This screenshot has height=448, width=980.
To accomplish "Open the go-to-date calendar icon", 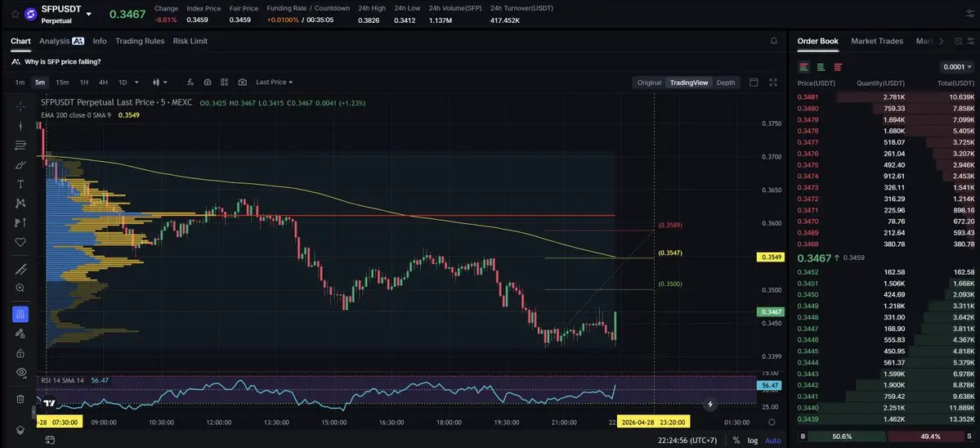I will (49, 441).
